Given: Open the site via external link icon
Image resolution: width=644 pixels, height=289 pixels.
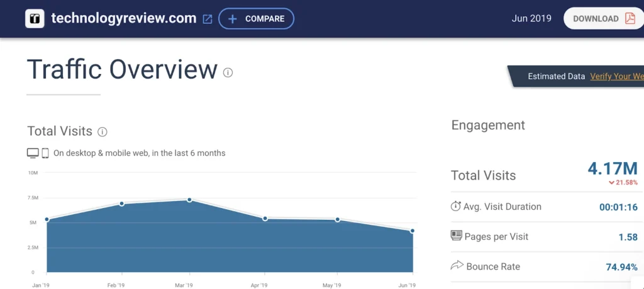Looking at the screenshot, I should (208, 19).
